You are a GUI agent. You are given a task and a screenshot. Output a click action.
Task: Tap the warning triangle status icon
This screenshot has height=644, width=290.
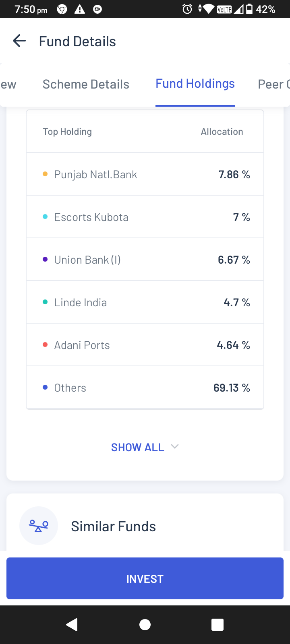coord(80,9)
